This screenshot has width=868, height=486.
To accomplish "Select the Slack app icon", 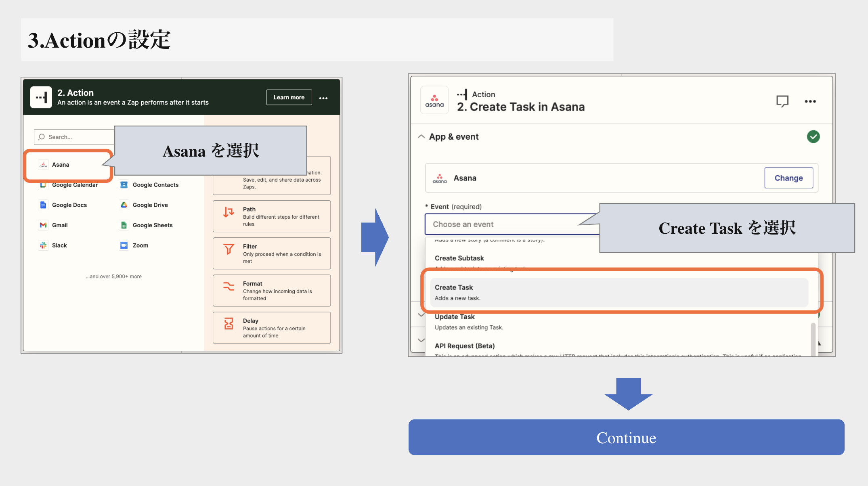I will [x=43, y=245].
